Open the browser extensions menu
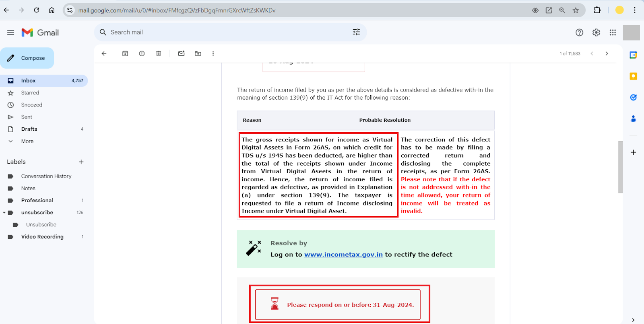 pyautogui.click(x=597, y=10)
